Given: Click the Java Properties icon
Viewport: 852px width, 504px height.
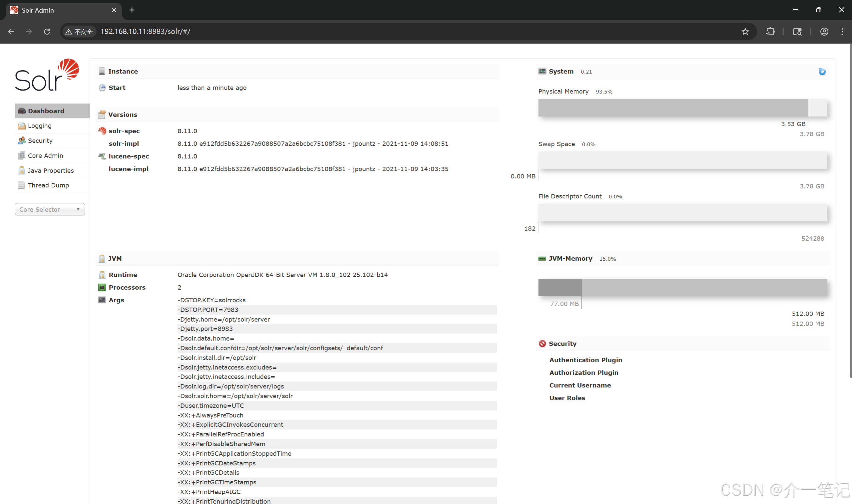Looking at the screenshot, I should pyautogui.click(x=21, y=170).
